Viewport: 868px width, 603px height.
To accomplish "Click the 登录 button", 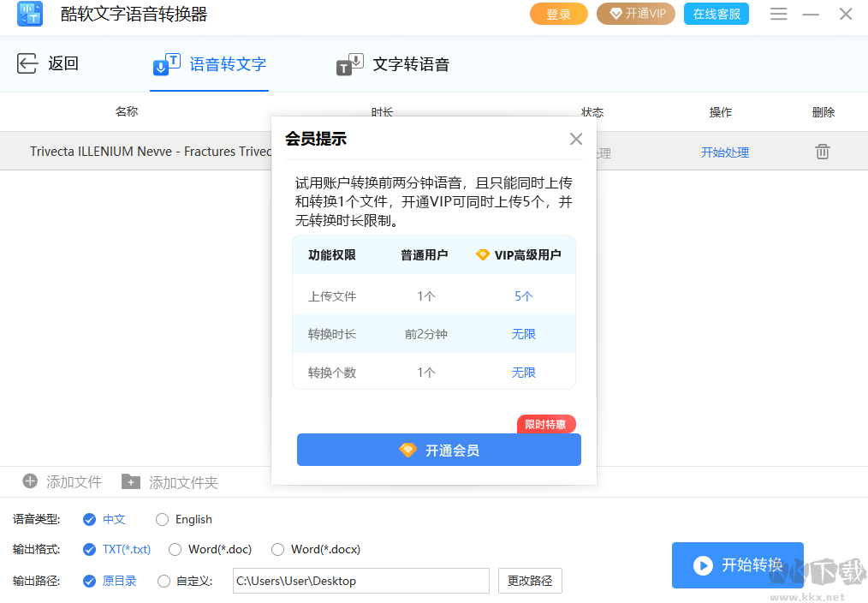I will point(558,14).
